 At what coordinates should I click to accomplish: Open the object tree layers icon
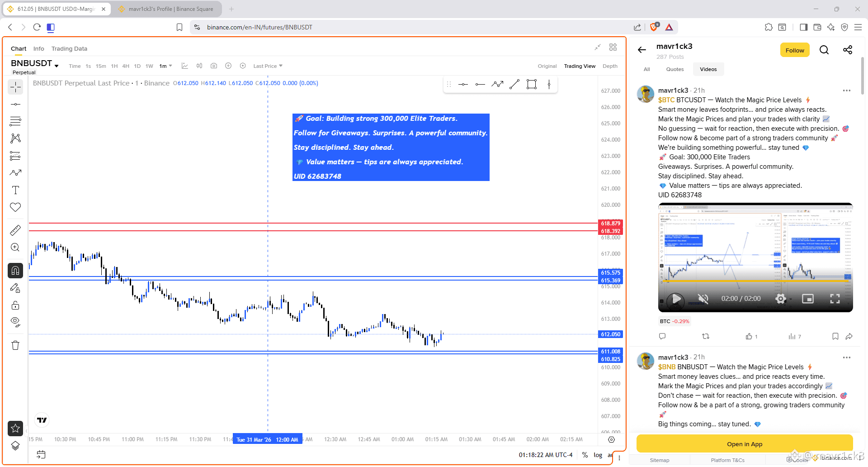[x=15, y=446]
